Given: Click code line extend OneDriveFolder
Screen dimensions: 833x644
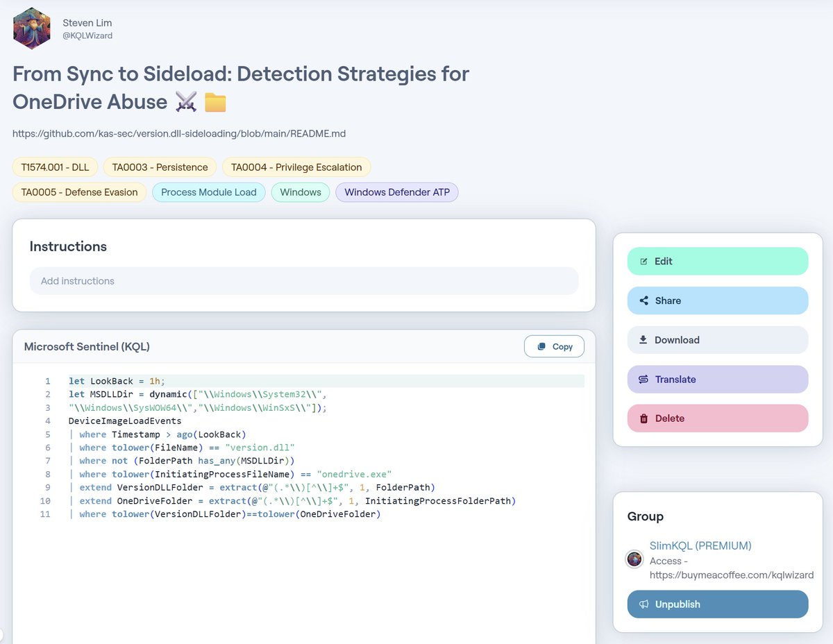Looking at the screenshot, I should pos(292,500).
